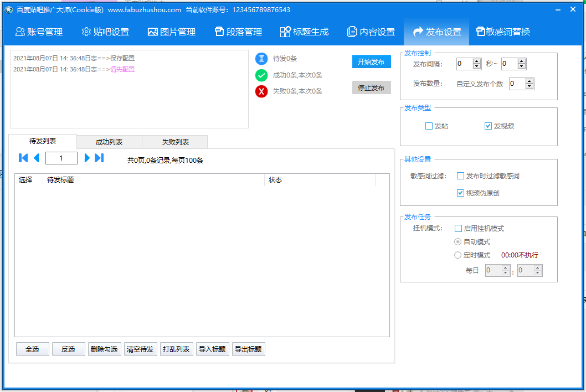Click the 打乱列表 shuffle list button
The height and width of the screenshot is (392, 586).
coord(176,349)
